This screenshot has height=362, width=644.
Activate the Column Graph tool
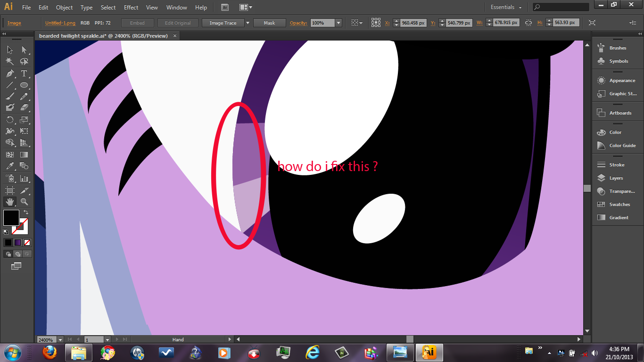pyautogui.click(x=24, y=178)
